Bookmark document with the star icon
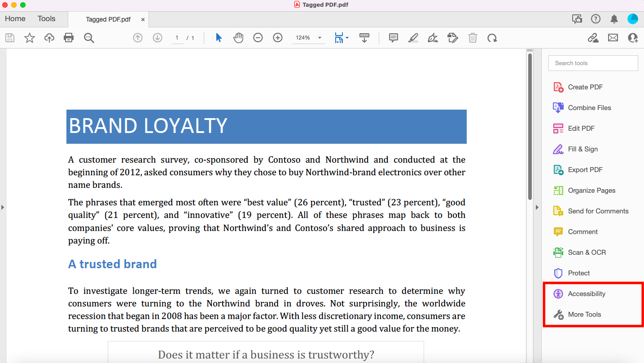This screenshot has width=644, height=363. pos(30,38)
